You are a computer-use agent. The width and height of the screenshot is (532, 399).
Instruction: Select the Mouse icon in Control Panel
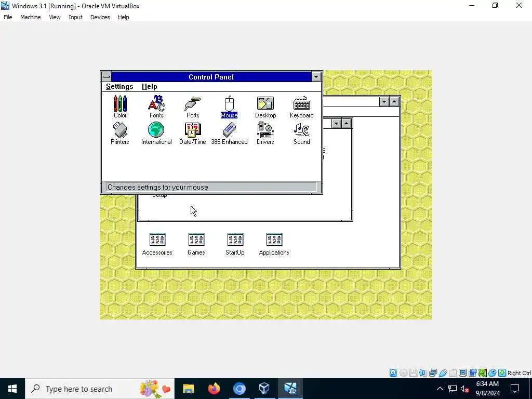(x=229, y=107)
